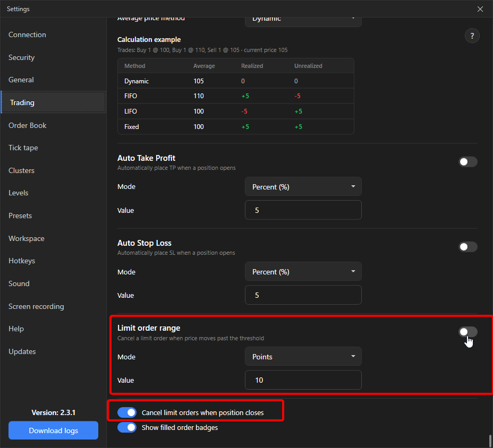Click the Limit order range Value field
493x448 pixels.
click(x=303, y=380)
